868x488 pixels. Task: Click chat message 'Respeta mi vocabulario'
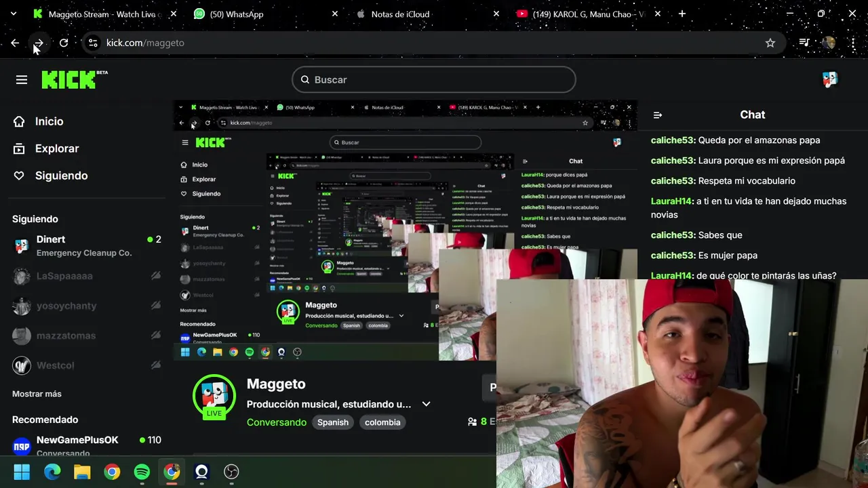pyautogui.click(x=747, y=181)
